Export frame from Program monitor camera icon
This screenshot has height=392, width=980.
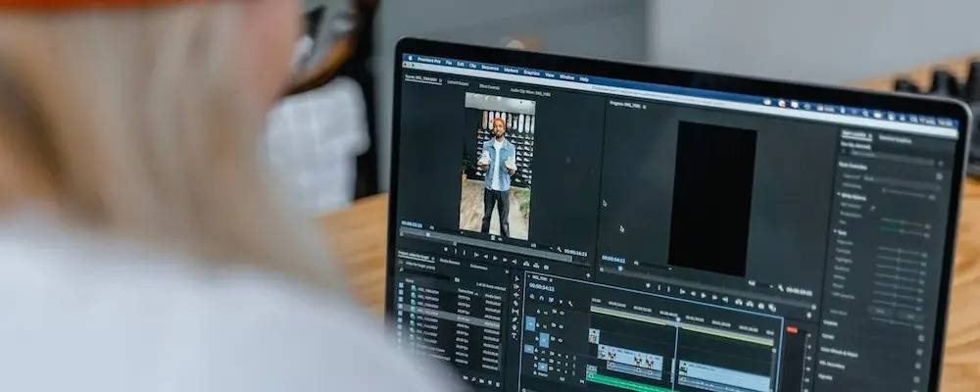(761, 306)
